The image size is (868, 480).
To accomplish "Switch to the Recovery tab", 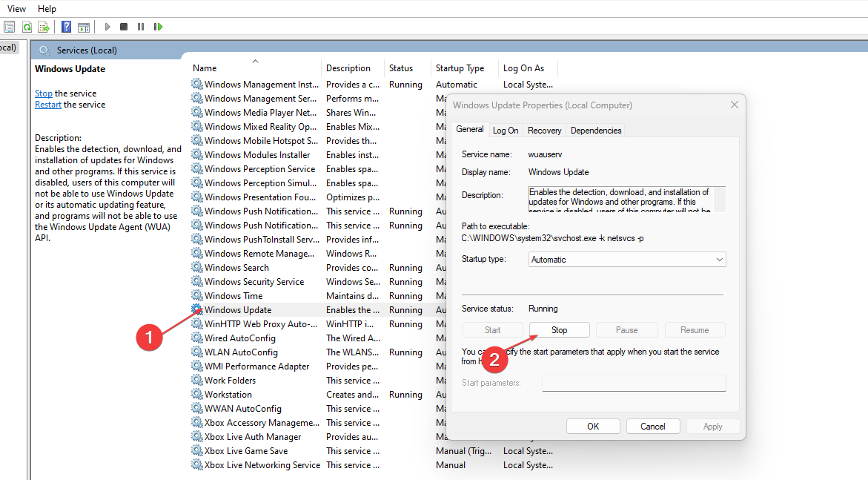I will pos(544,131).
